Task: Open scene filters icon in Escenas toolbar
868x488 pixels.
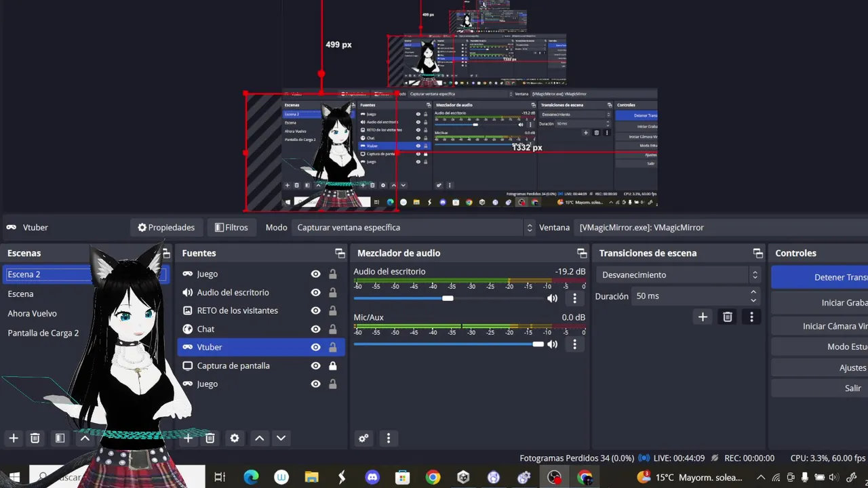Action: click(60, 438)
